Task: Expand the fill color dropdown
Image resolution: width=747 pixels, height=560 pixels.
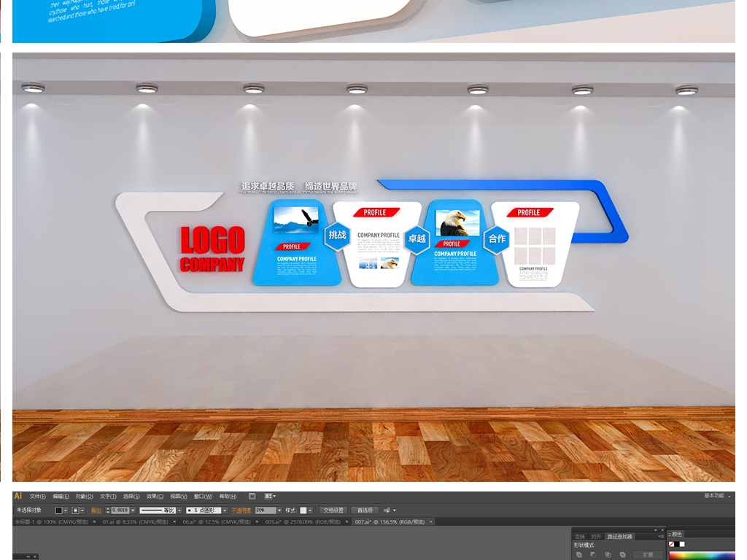Action: [x=65, y=510]
